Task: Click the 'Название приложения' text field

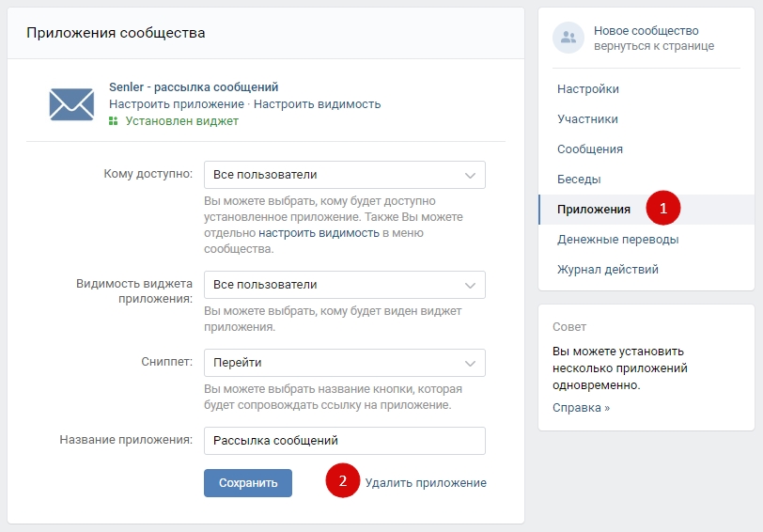Action: point(344,441)
